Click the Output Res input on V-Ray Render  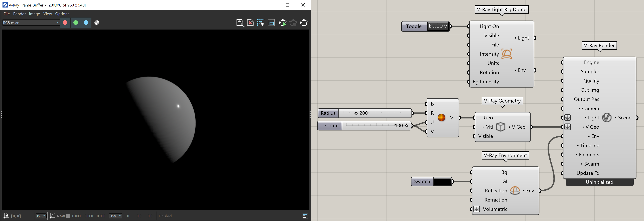point(586,99)
